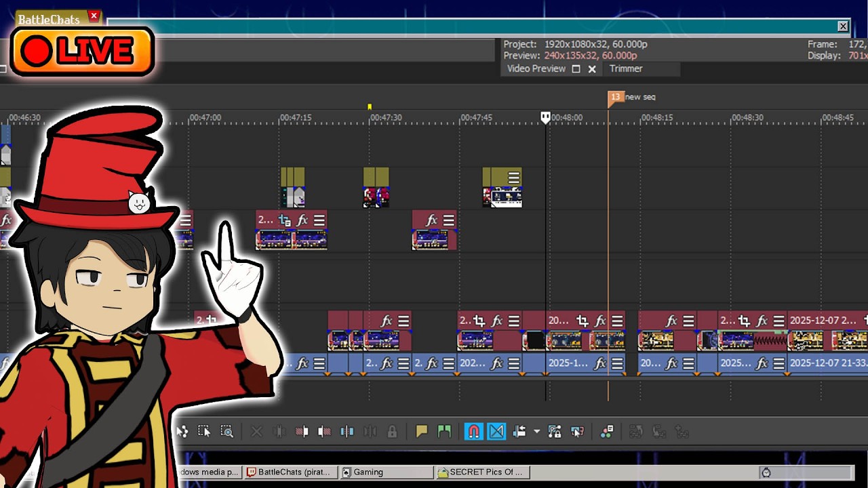Click the Split event toolbar icon
Viewport: 868px width, 488px height.
coord(347,432)
